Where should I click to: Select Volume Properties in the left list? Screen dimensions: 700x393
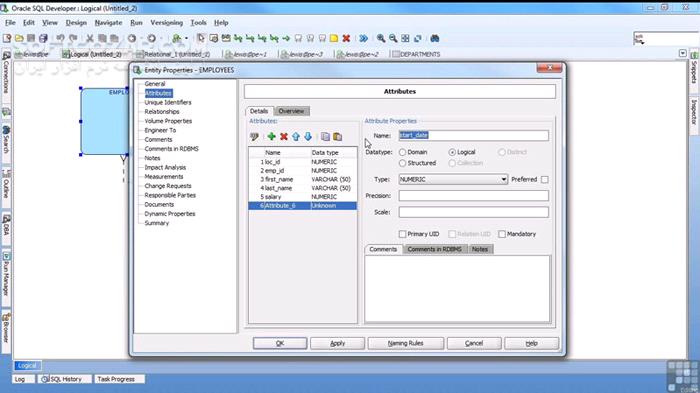(168, 121)
